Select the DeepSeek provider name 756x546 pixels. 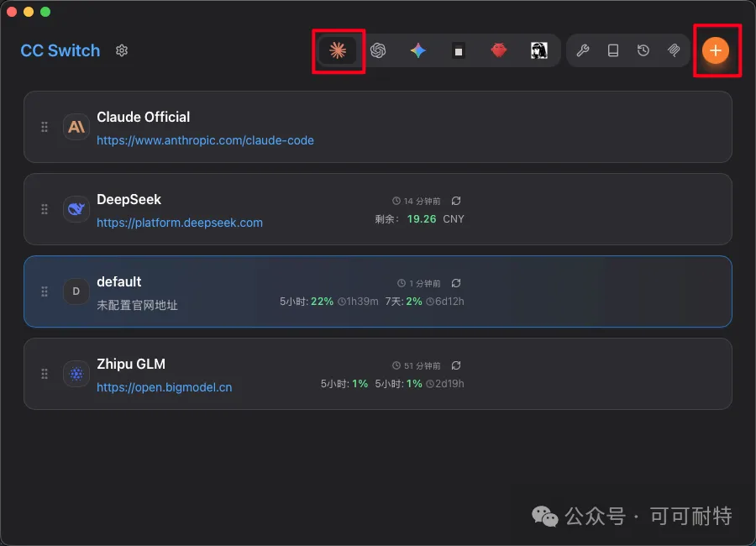[x=129, y=199]
